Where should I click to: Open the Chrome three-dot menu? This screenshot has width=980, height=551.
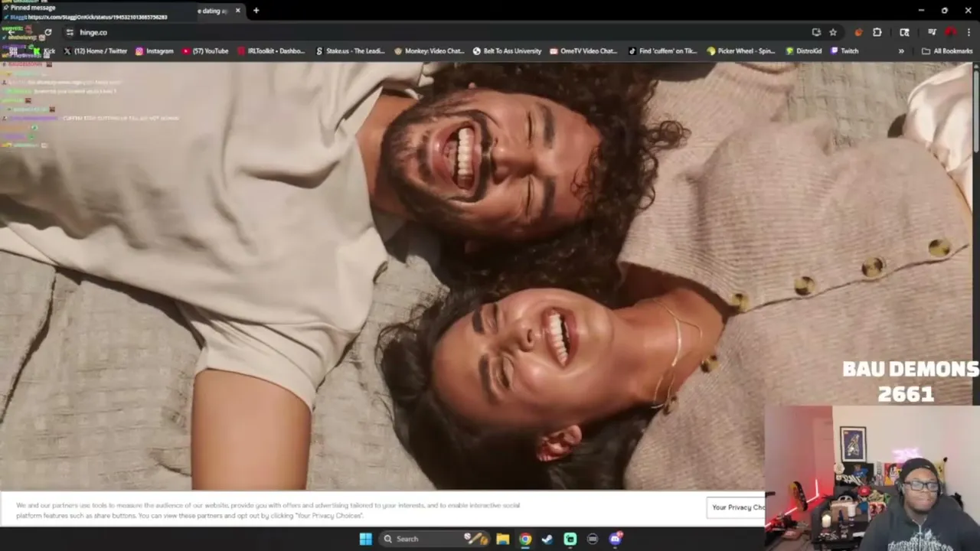pyautogui.click(x=969, y=32)
